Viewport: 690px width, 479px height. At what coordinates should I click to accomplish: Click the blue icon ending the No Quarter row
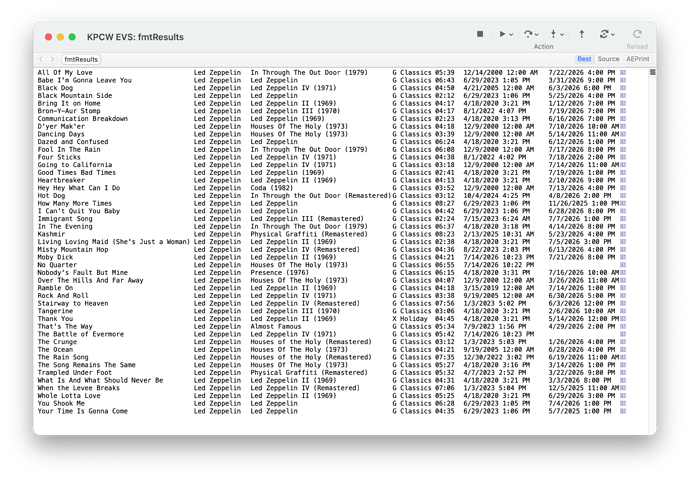click(x=623, y=265)
